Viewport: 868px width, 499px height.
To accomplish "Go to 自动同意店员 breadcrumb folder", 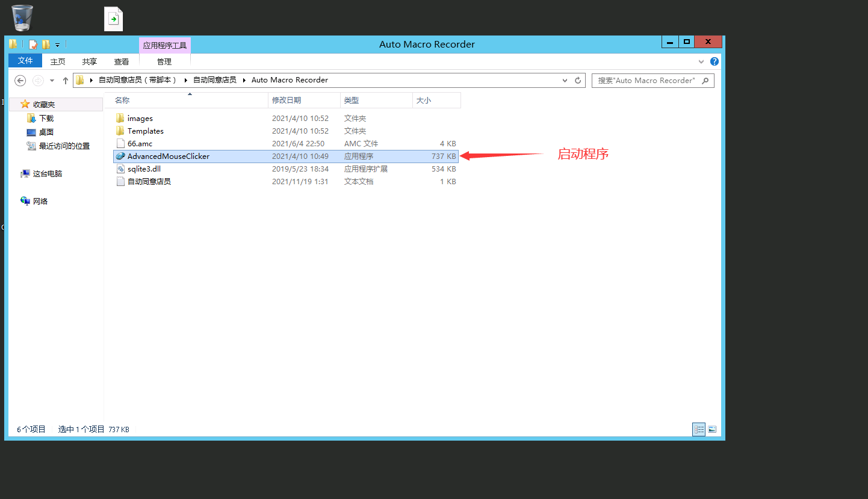I will (215, 80).
